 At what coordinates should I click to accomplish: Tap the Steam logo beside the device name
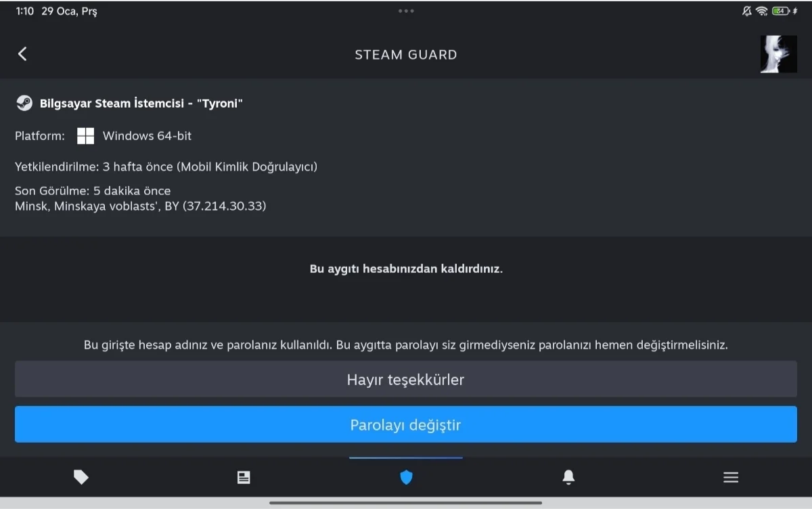click(24, 104)
